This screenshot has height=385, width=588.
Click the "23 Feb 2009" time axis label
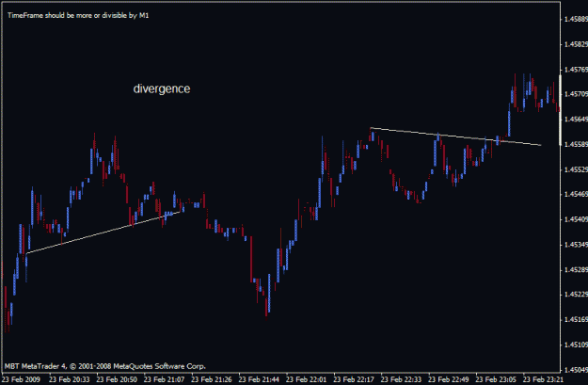(21, 379)
